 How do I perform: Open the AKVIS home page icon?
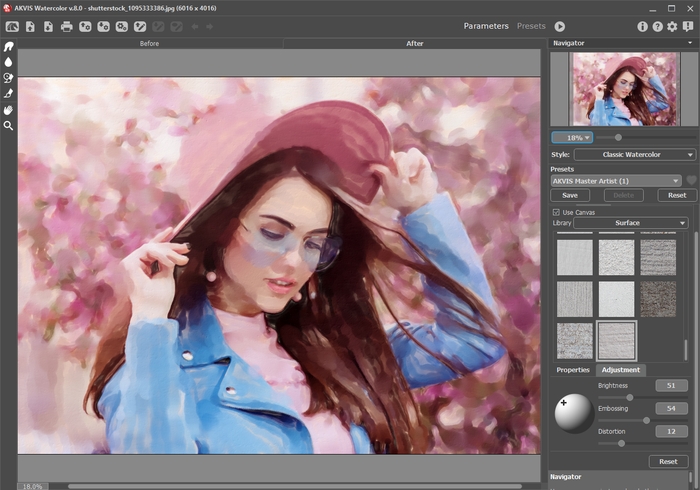(x=12, y=27)
